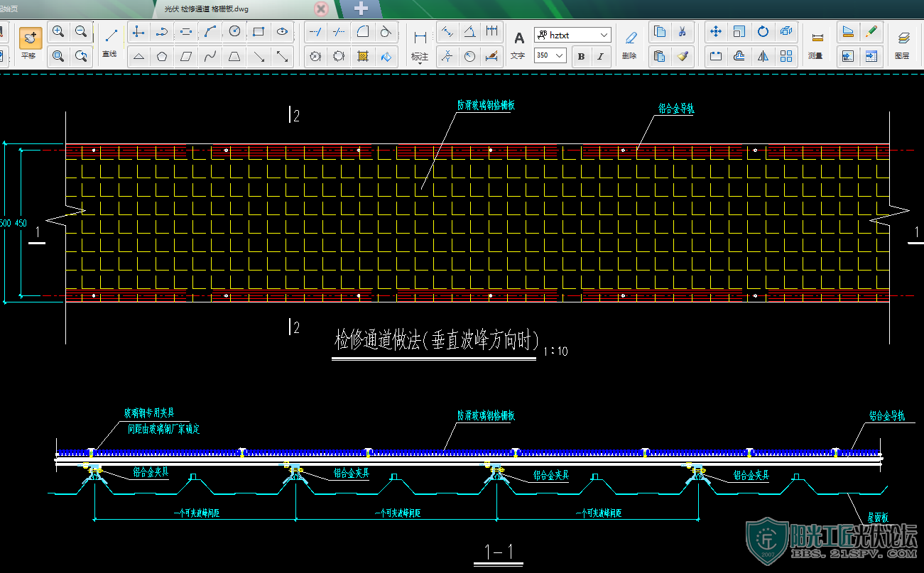The height and width of the screenshot is (573, 924).
Task: Select the construction line cross tool
Action: click(x=138, y=32)
